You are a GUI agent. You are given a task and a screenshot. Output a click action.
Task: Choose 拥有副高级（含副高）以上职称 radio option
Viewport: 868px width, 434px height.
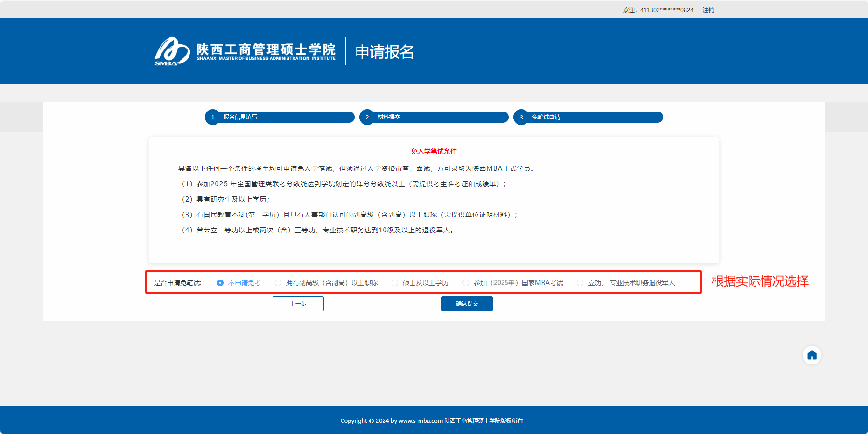click(x=278, y=283)
